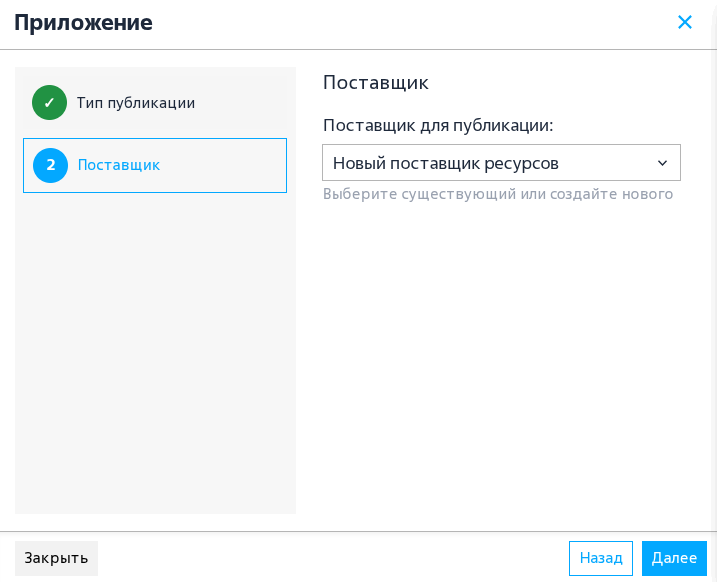Click the green checkmark step icon
The width and height of the screenshot is (717, 582).
point(49,102)
